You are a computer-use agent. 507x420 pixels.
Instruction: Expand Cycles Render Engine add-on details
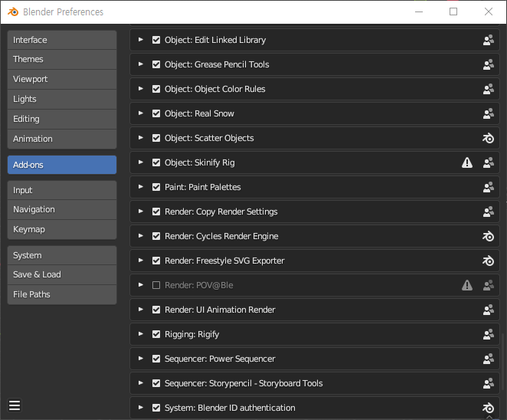(141, 236)
